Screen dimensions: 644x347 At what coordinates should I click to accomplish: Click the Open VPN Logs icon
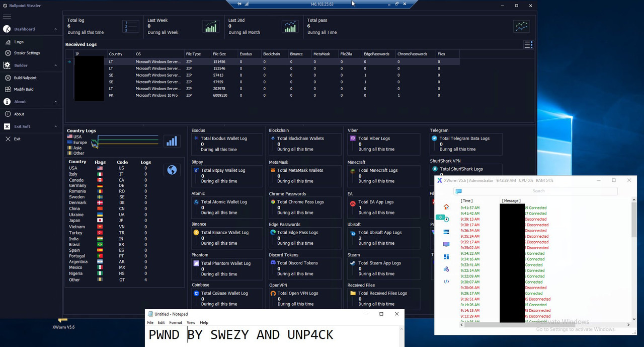[273, 293]
